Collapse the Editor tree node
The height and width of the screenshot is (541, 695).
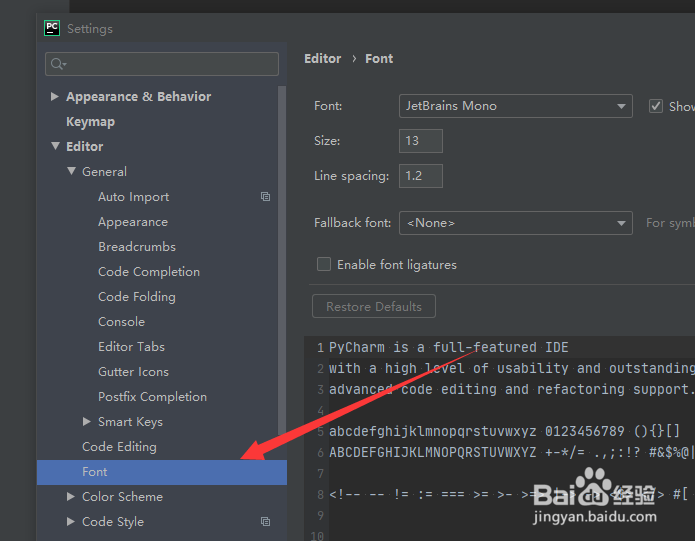click(55, 146)
